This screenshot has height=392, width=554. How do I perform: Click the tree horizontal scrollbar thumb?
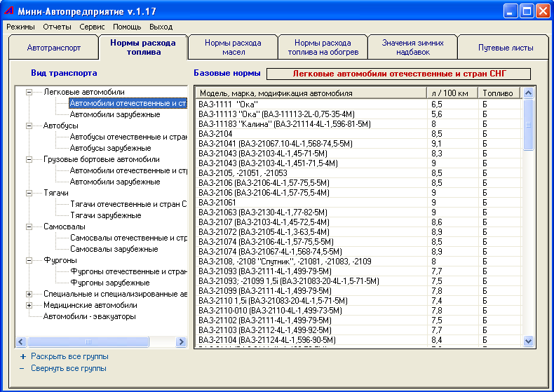[x=88, y=342]
